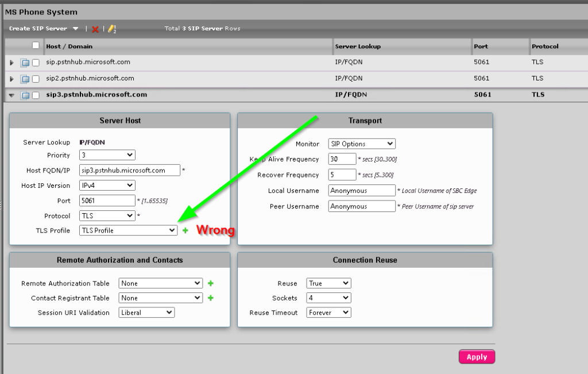Click the Remote Authorization and Contacts title
588x374 pixels.
(x=119, y=260)
